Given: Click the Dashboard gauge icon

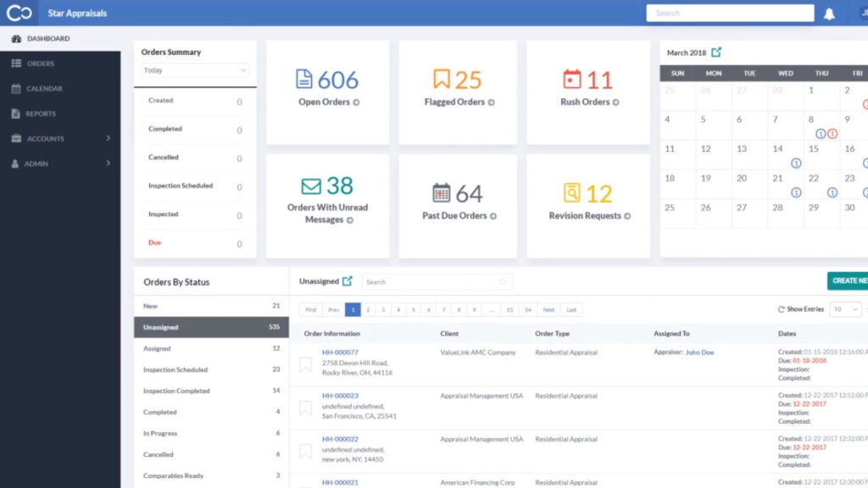Looking at the screenshot, I should click(x=16, y=39).
